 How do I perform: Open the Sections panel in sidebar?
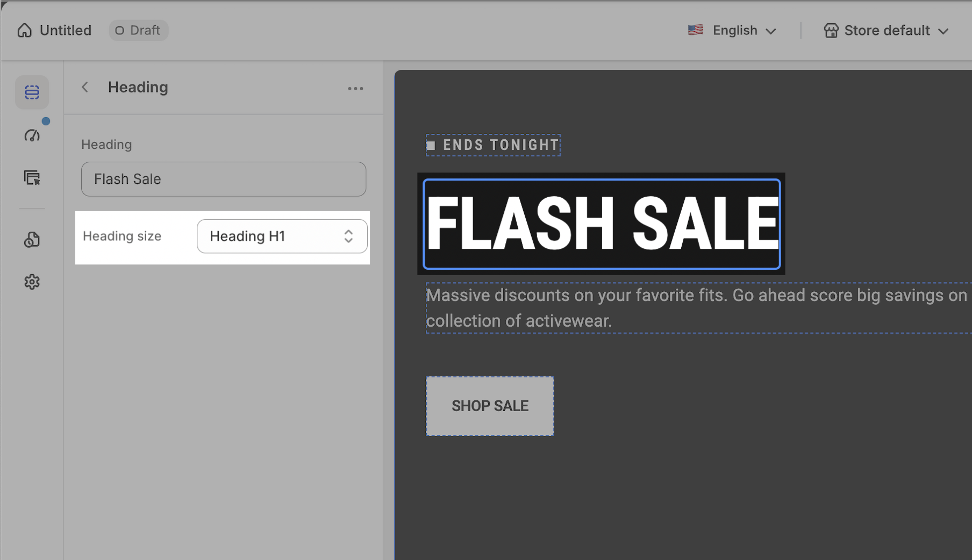32,92
